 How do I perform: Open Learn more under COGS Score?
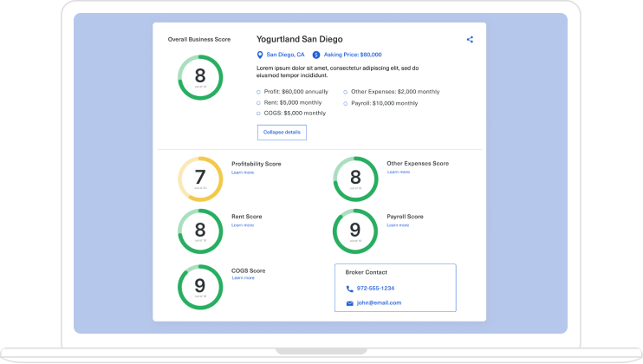pos(243,278)
